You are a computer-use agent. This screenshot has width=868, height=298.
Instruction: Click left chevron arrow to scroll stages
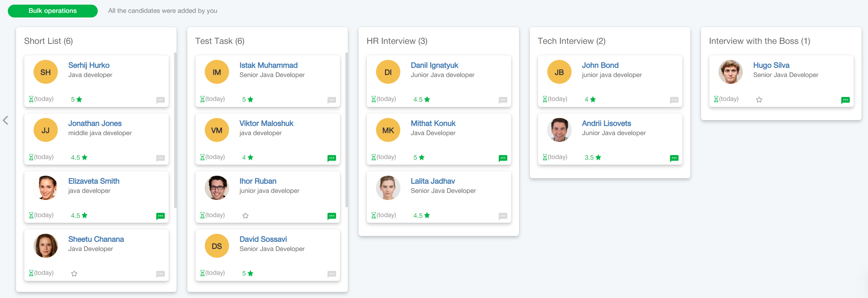[x=6, y=120]
